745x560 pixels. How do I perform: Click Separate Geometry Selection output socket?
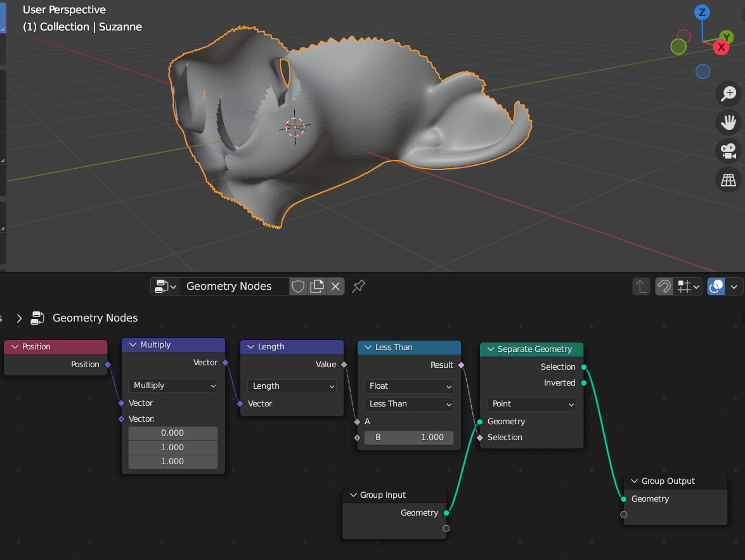[584, 367]
